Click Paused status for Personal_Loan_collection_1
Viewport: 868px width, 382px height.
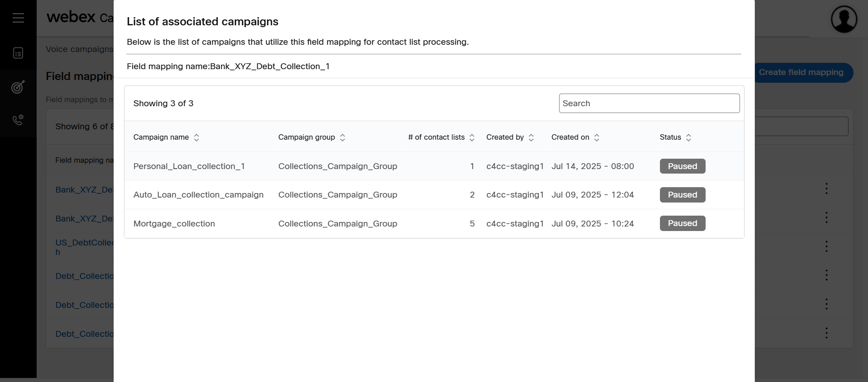click(x=682, y=166)
